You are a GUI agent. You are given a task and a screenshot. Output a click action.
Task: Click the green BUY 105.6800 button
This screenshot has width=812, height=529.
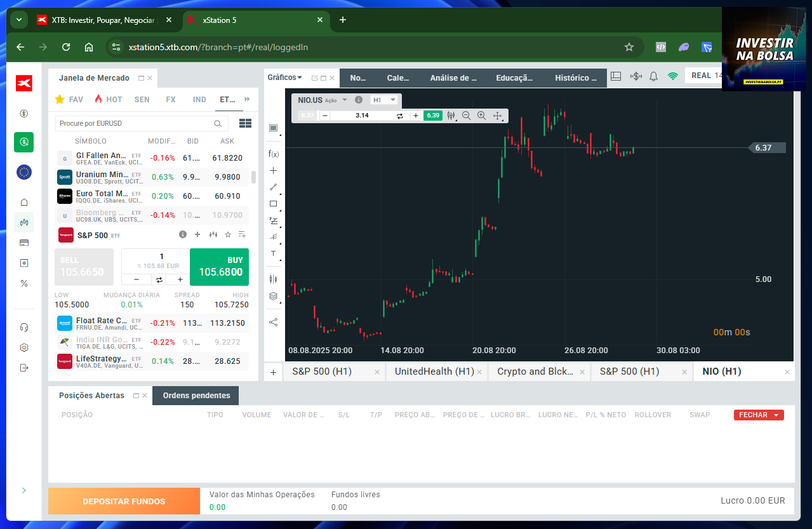tap(220, 267)
